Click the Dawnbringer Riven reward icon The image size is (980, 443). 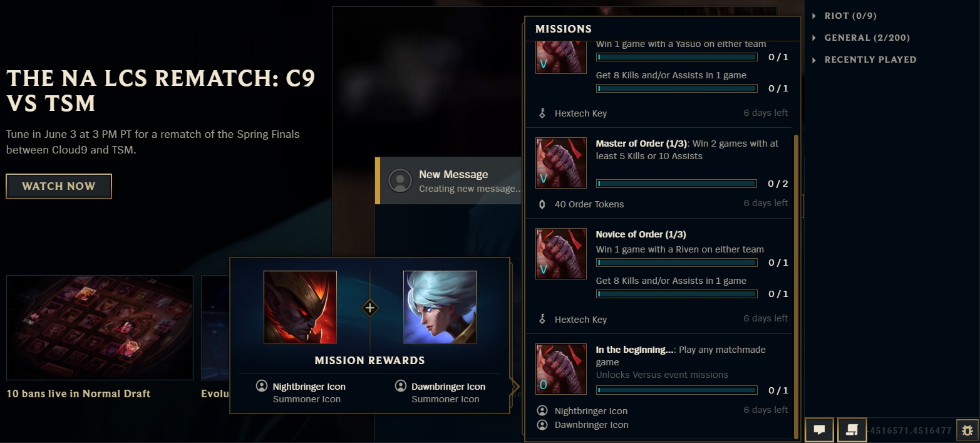point(440,307)
